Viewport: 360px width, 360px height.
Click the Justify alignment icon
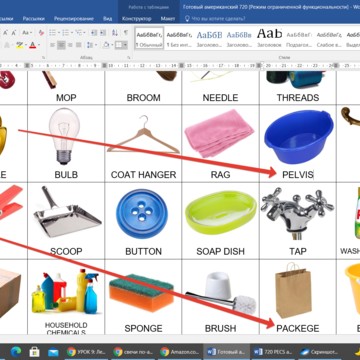point(79,45)
